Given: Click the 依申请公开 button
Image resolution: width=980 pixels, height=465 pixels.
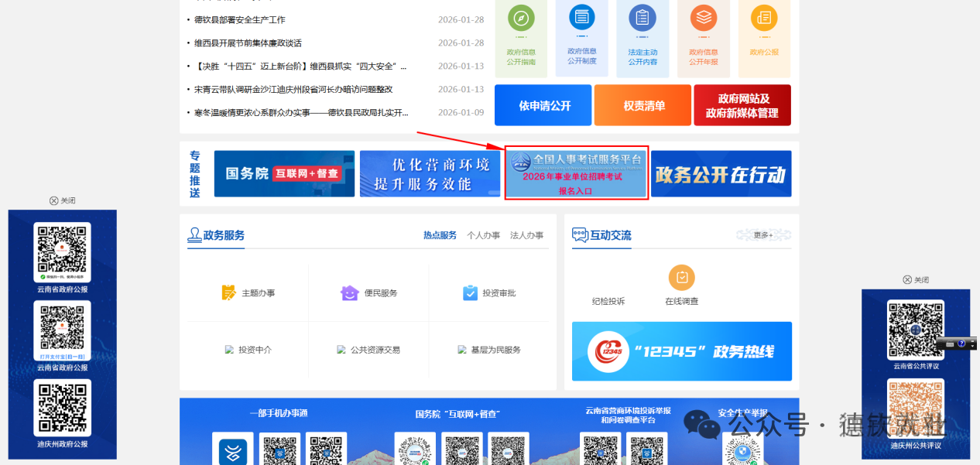Looking at the screenshot, I should point(543,104).
